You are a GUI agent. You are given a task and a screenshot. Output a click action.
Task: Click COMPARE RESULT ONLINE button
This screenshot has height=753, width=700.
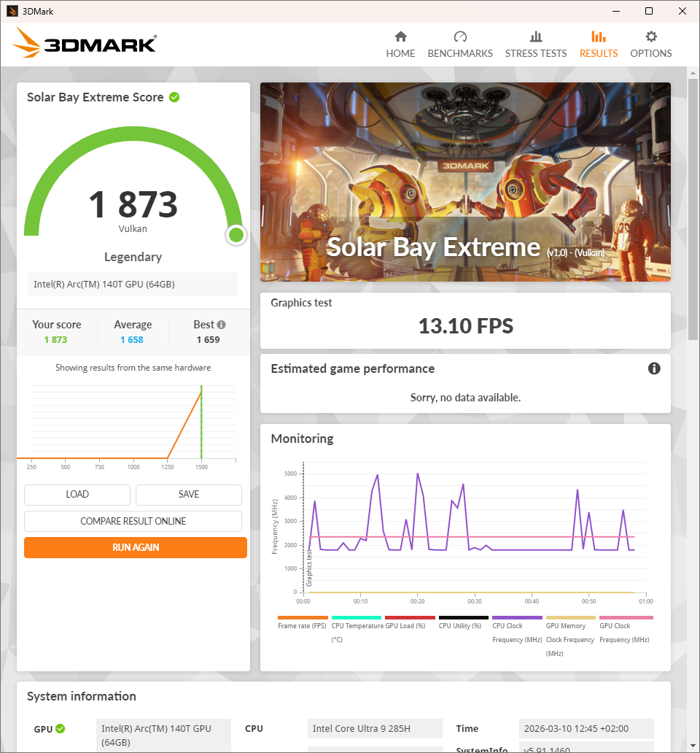click(133, 521)
